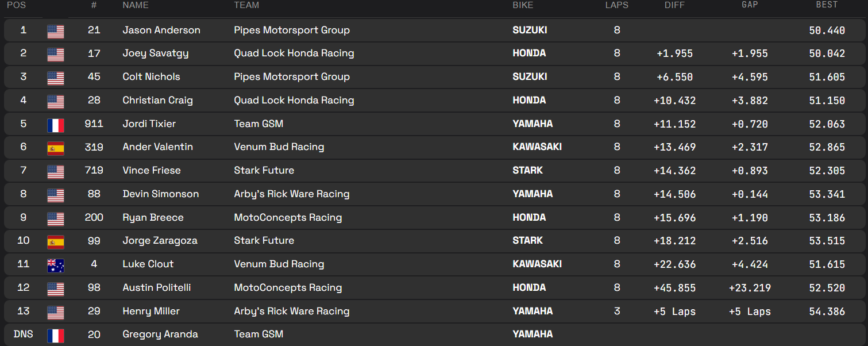This screenshot has width=868, height=346.
Task: Click the LAPS column header
Action: pos(616,5)
